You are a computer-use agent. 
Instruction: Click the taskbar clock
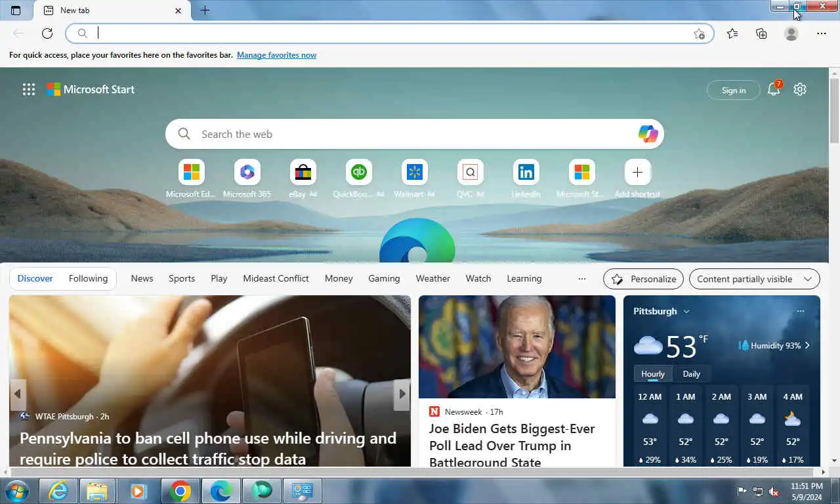(x=807, y=492)
